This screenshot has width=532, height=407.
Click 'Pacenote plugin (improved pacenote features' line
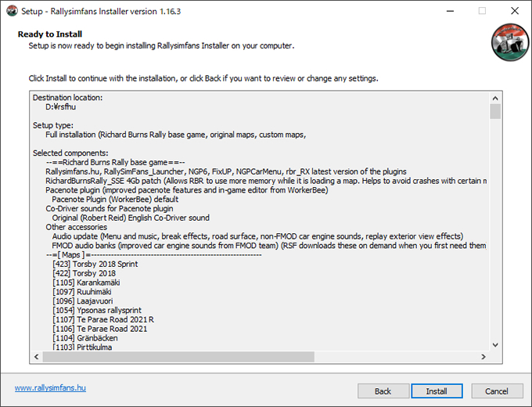187,190
